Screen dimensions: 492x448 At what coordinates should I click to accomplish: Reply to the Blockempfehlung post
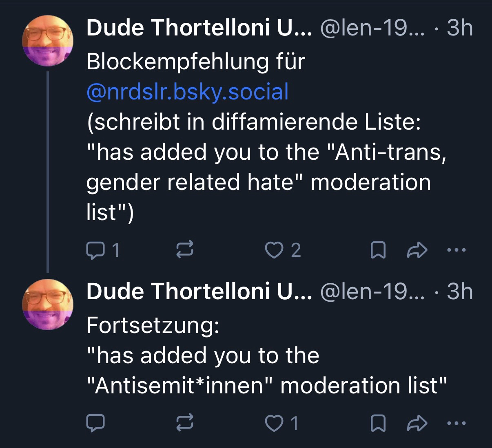pos(95,250)
